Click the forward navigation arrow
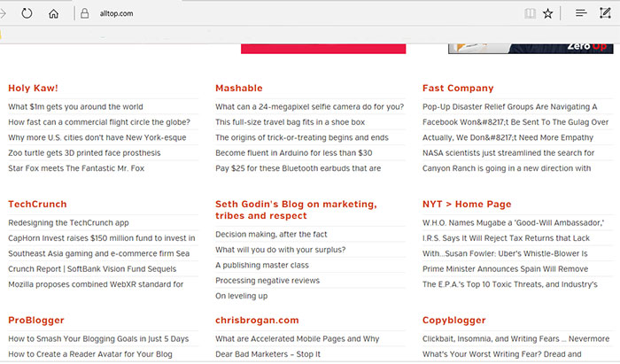The height and width of the screenshot is (364, 620). 3,13
